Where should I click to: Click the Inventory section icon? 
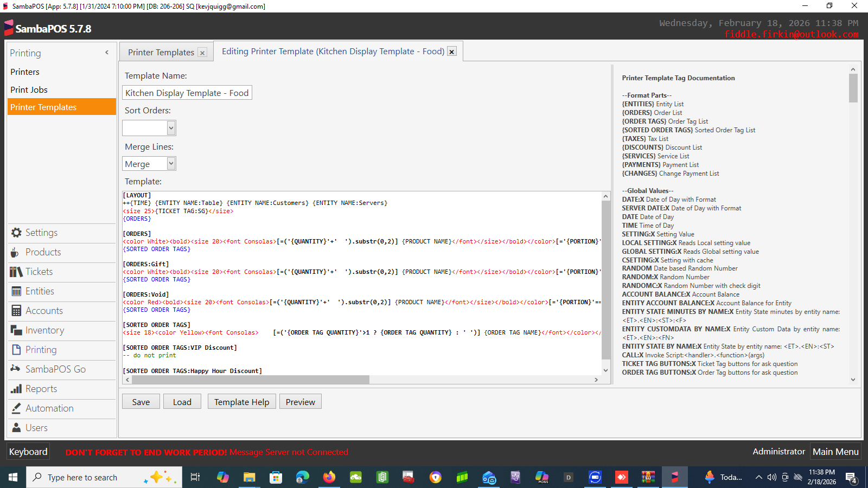coord(16,330)
